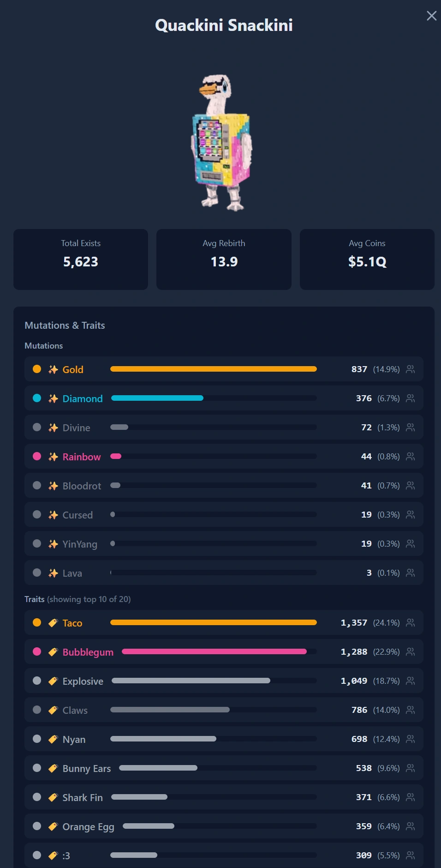441x868 pixels.
Task: Click the tag icon beside Explosive
Action: (x=53, y=681)
